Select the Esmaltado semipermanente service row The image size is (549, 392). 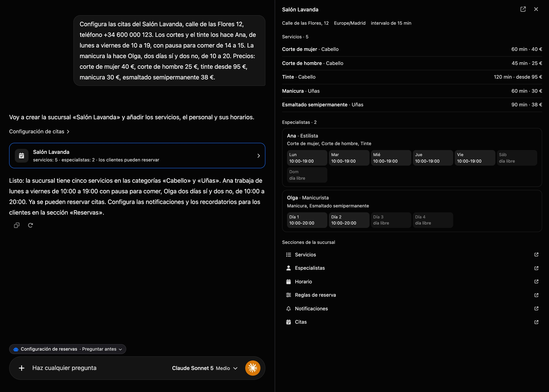(x=412, y=105)
